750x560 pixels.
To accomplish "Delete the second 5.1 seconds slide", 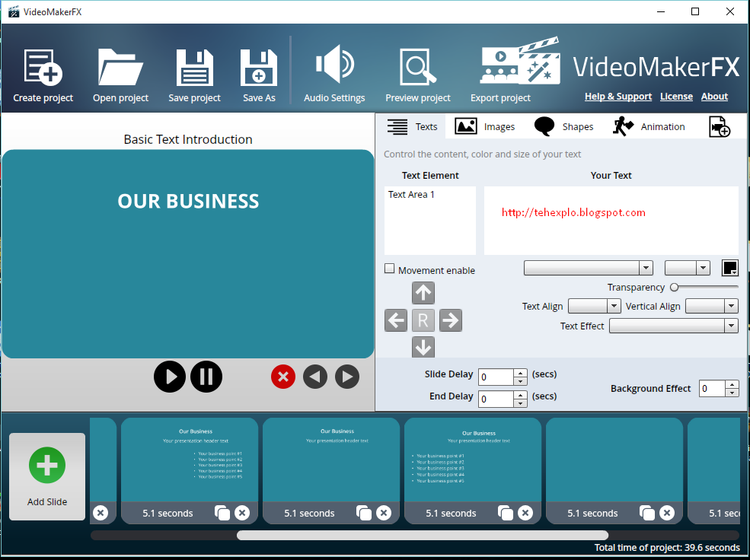I will point(384,513).
